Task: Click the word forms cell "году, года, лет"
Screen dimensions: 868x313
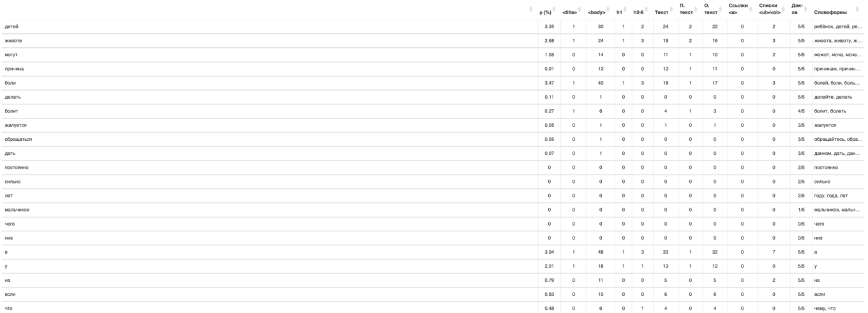Action: (x=832, y=195)
